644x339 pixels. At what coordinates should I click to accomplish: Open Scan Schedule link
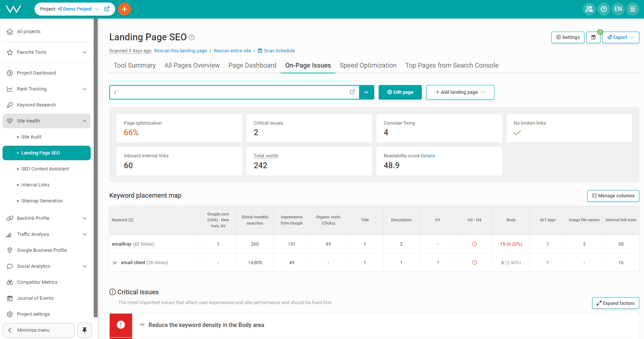click(276, 51)
